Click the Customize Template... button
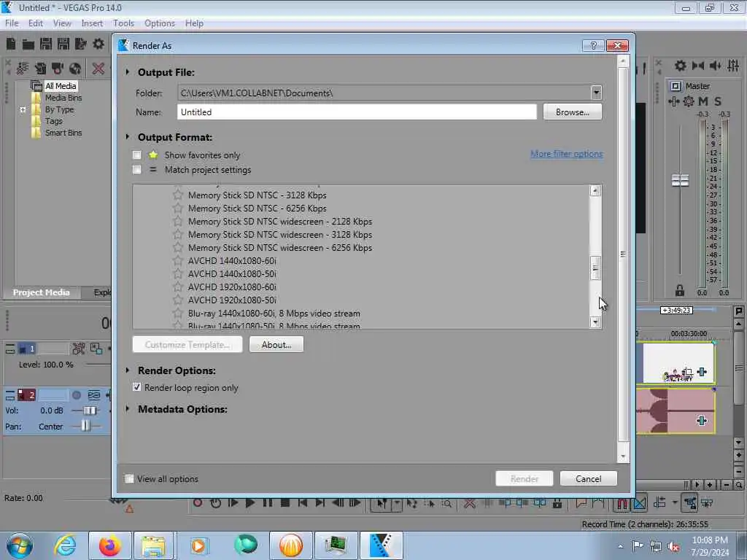 tap(187, 344)
